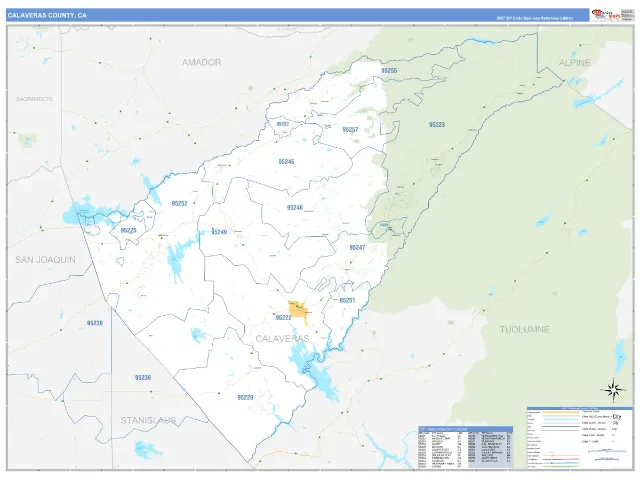
Task: Click the large "City" sample in legend
Action: pos(616,417)
